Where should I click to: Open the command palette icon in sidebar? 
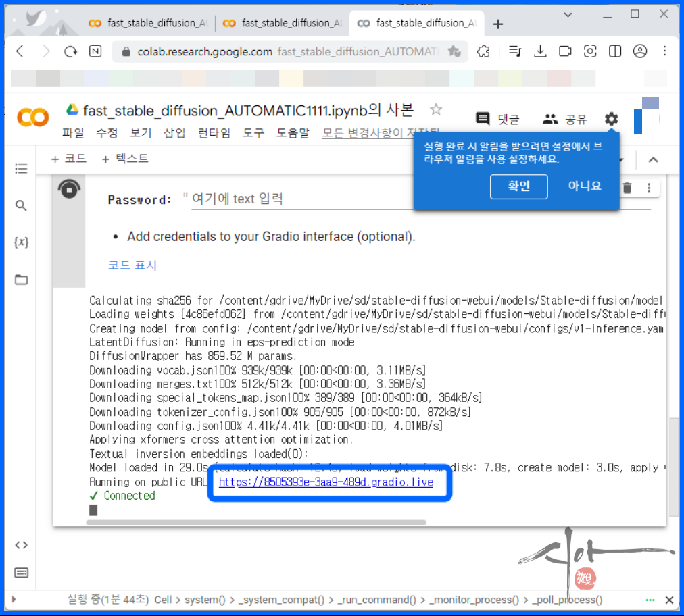pyautogui.click(x=21, y=572)
